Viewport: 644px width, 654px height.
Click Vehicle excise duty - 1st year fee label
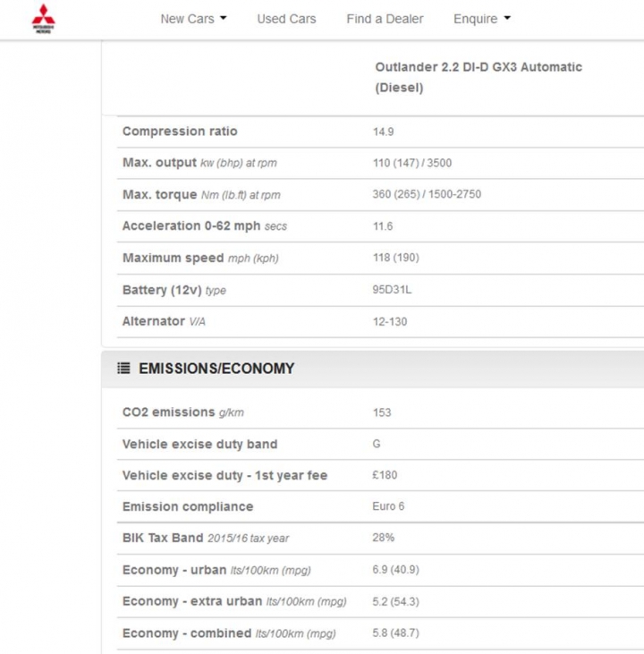point(225,475)
